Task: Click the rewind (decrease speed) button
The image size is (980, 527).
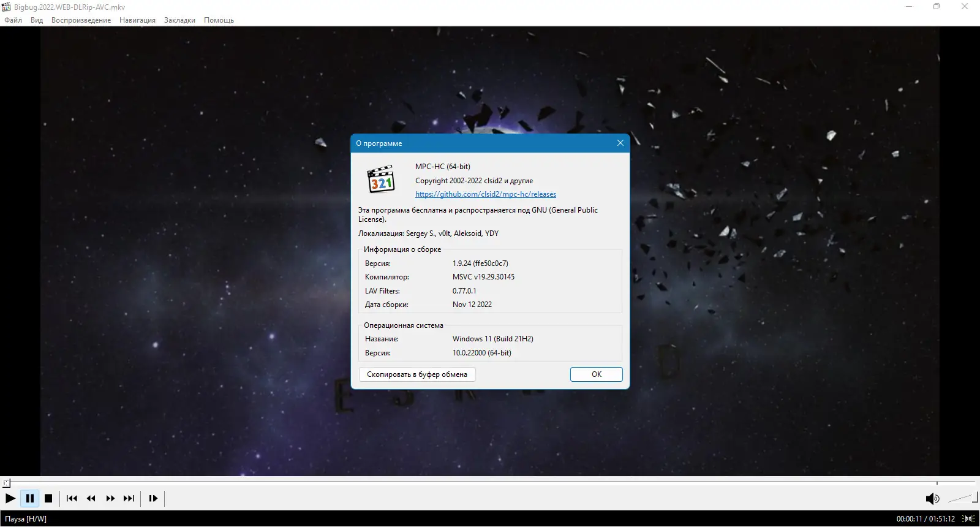Action: [x=91, y=499]
